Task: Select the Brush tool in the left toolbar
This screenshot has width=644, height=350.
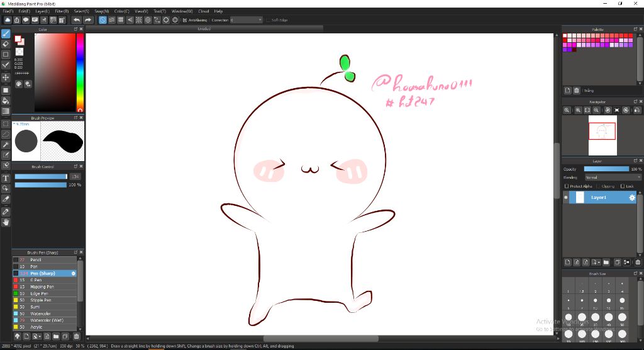Action: coord(6,33)
